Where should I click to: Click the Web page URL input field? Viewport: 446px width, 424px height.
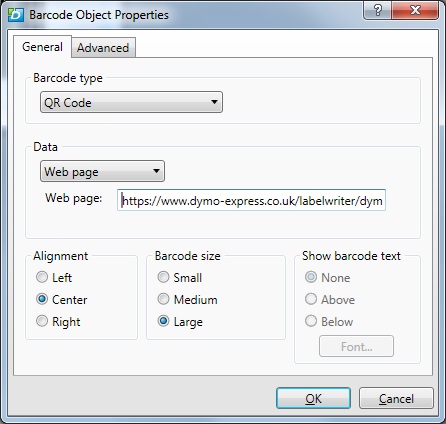tap(251, 200)
